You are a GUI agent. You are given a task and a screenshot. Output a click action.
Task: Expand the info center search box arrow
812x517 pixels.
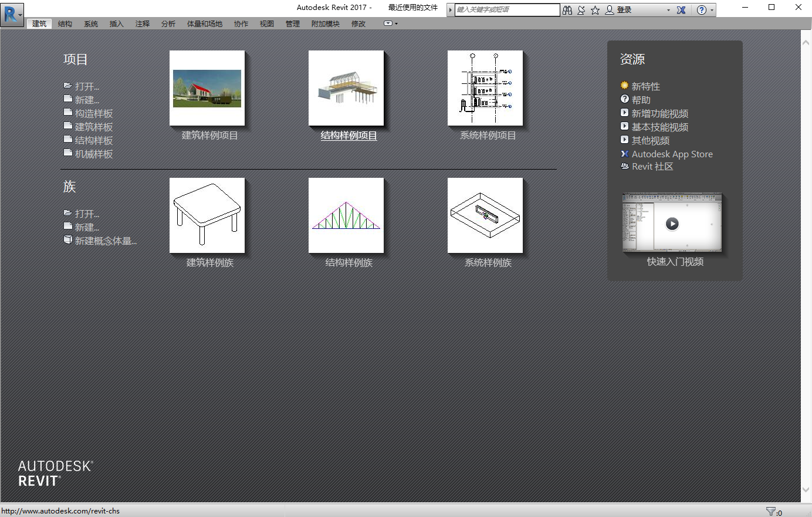(x=450, y=10)
